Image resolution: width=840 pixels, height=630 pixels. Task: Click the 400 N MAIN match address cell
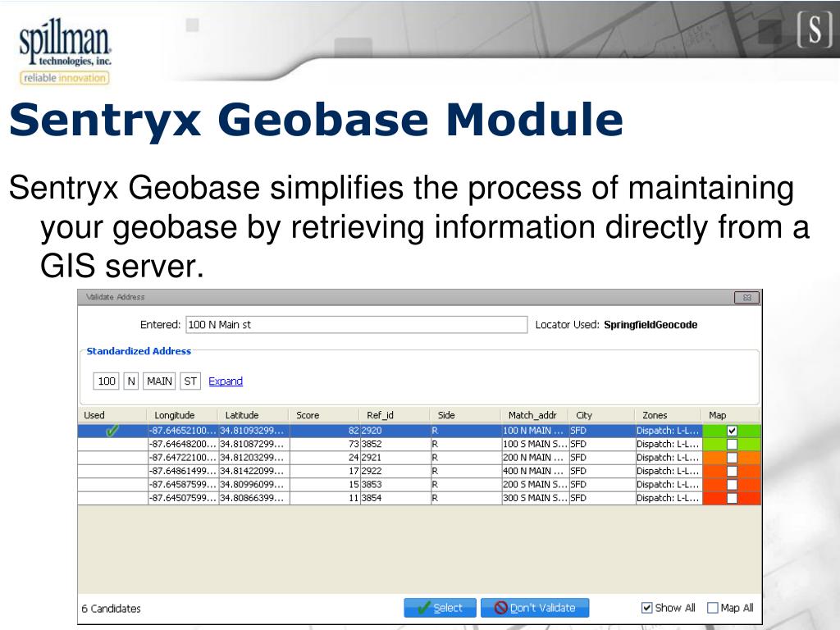point(535,471)
